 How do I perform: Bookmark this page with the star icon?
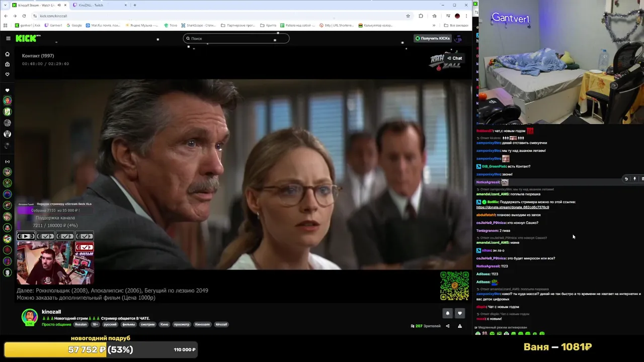click(408, 16)
